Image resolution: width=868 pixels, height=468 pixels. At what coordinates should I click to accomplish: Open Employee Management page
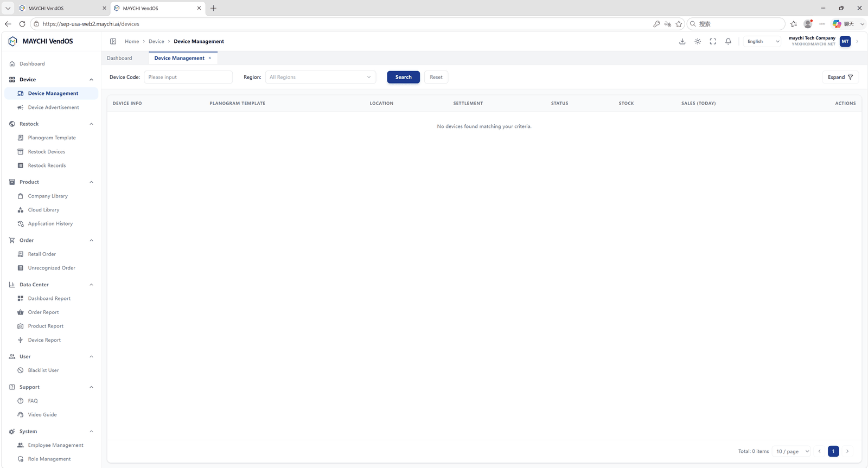tap(51, 445)
